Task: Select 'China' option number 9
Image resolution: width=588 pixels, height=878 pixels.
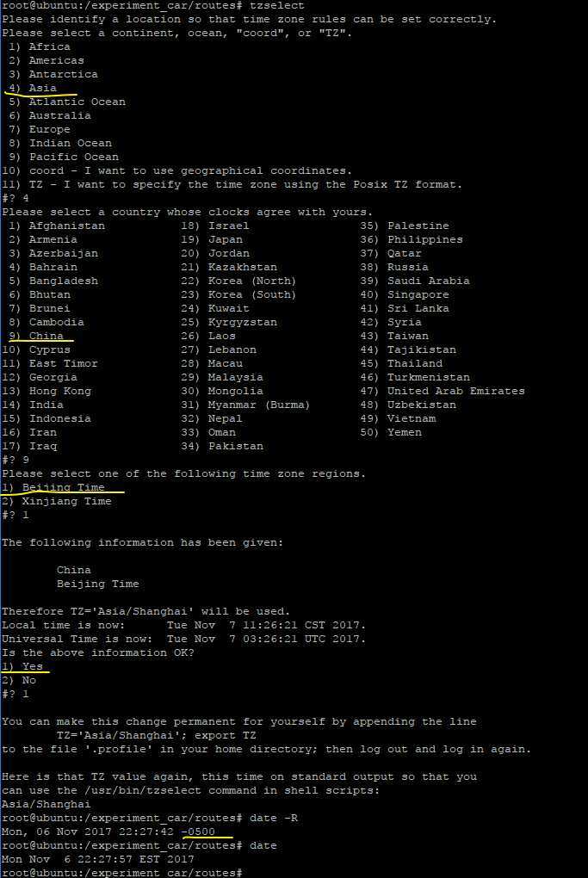Action: click(x=36, y=336)
